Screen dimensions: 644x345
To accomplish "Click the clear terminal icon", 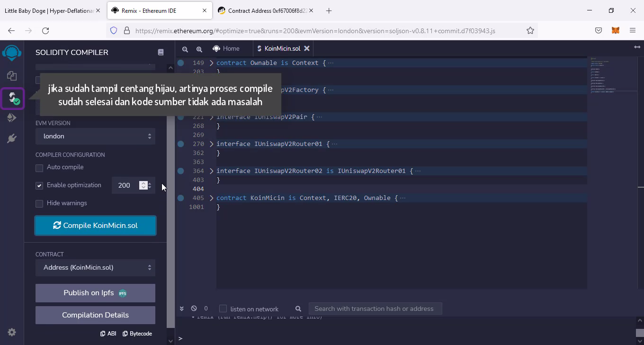I will (x=194, y=309).
